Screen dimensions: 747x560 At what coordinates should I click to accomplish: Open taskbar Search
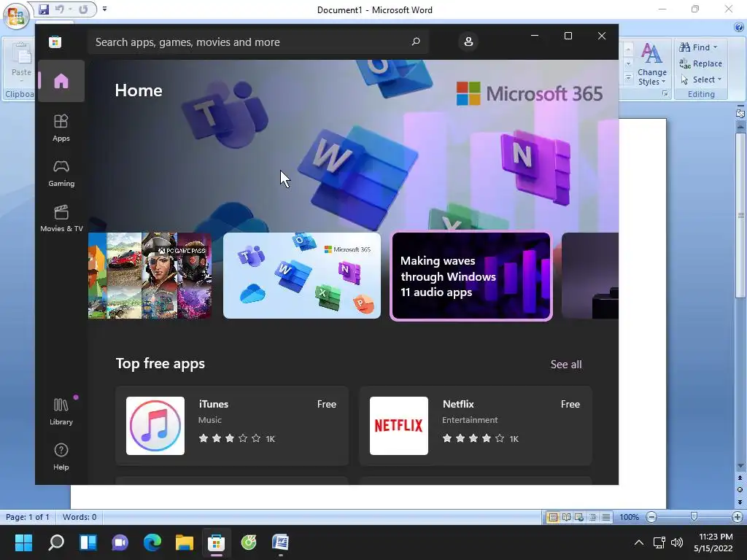(x=55, y=542)
